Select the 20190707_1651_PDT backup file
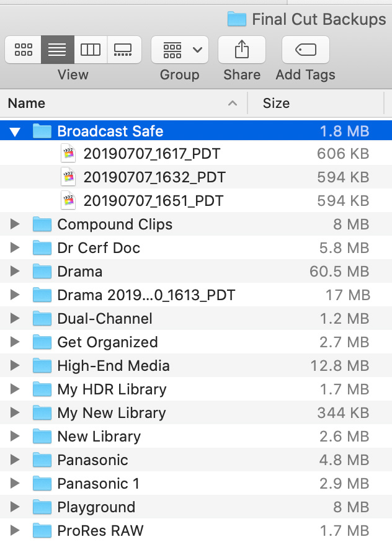392x542 pixels. click(196, 201)
